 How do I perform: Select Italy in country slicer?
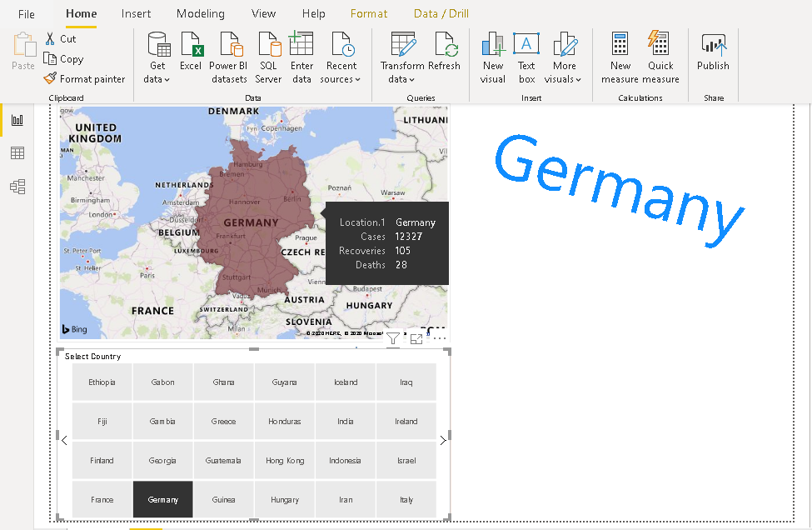(406, 499)
